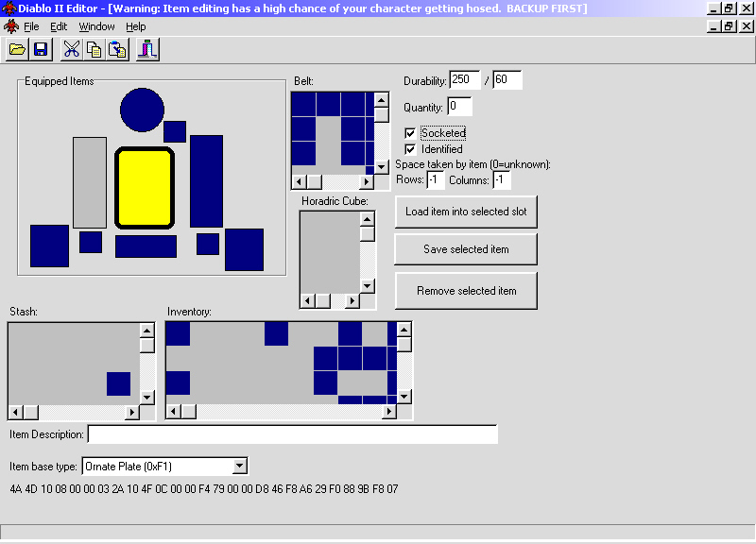Select the yellow body armor slot
Screen dimensions: 756x544
tap(145, 188)
